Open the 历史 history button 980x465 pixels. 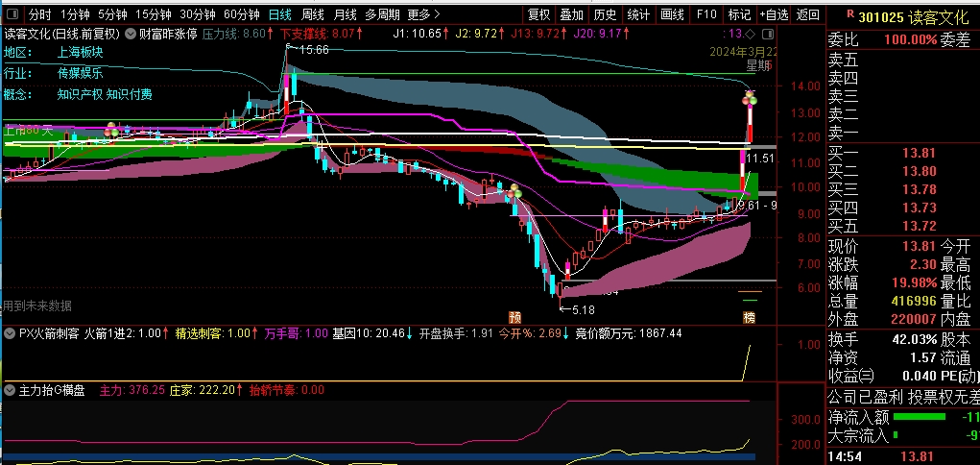point(605,13)
